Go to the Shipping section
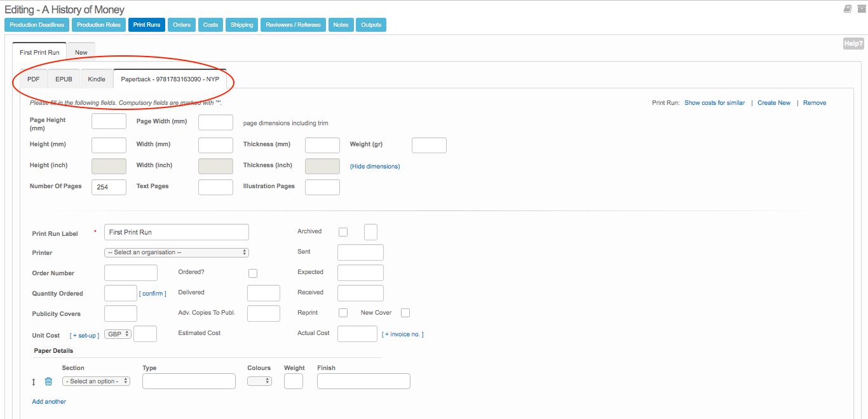 241,25
